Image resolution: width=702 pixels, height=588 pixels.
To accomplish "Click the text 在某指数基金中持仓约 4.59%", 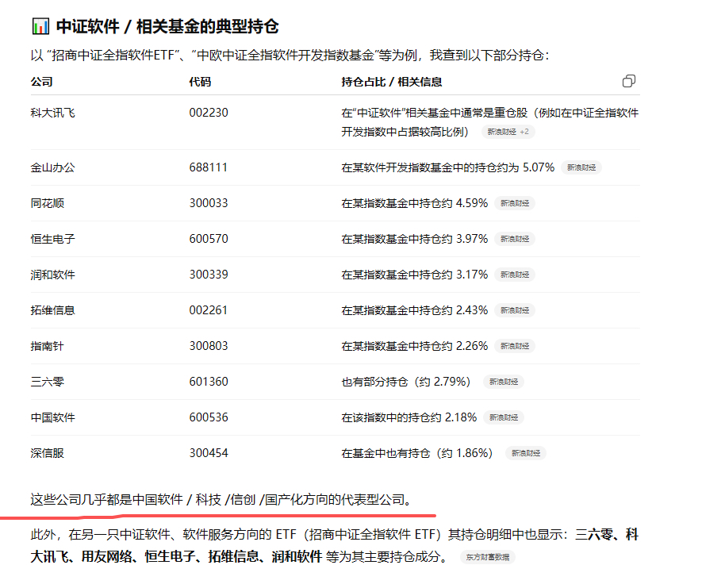I will tap(415, 203).
